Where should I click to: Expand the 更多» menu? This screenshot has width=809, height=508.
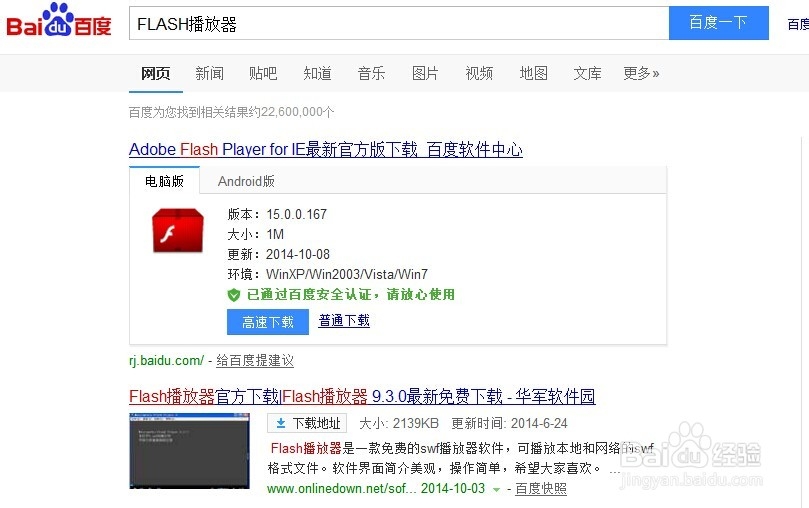[641, 73]
